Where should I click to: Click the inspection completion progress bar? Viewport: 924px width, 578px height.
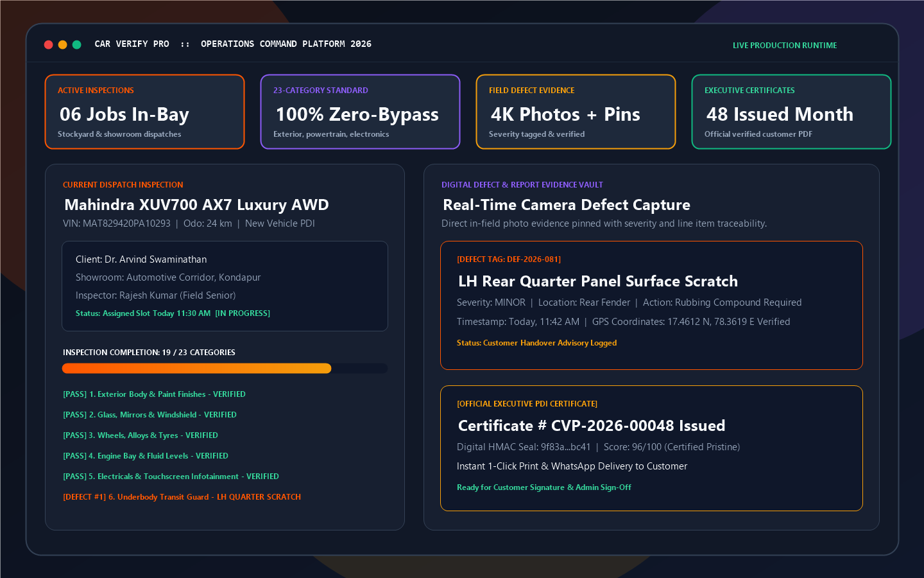click(x=225, y=368)
